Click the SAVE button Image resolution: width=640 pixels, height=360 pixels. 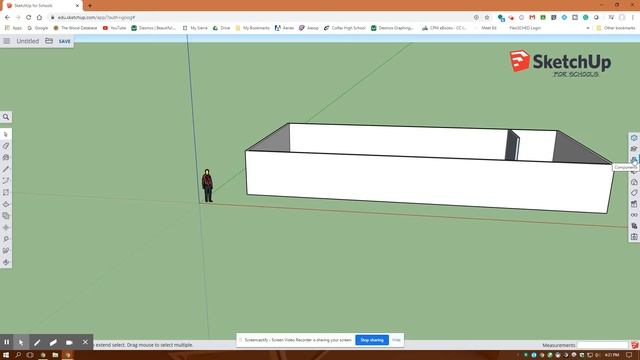click(64, 41)
